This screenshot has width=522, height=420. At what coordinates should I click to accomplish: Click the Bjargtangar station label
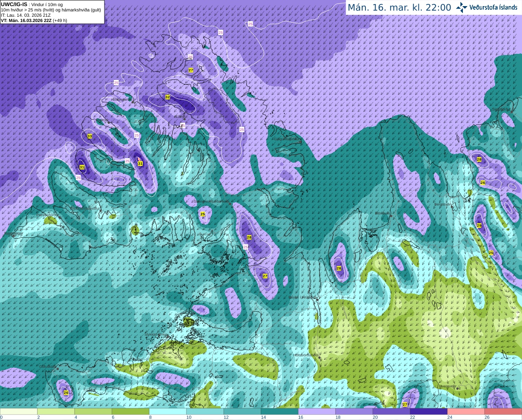14,233
